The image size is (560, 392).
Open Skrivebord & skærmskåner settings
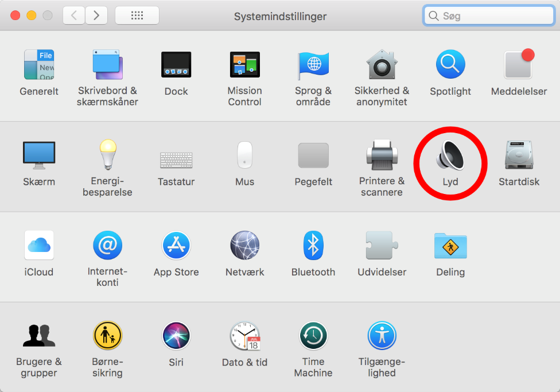[x=107, y=64]
